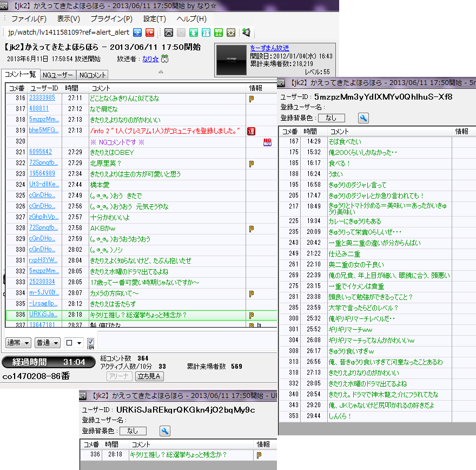476x470 pixels.
Task: Collapse the broadcast info panel with the small triangle
Action: [160, 71]
